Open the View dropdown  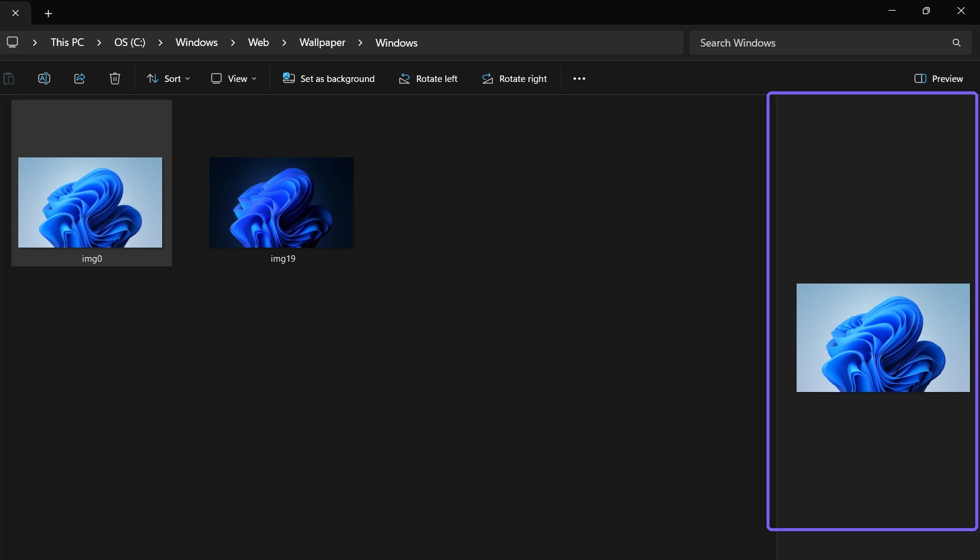234,78
